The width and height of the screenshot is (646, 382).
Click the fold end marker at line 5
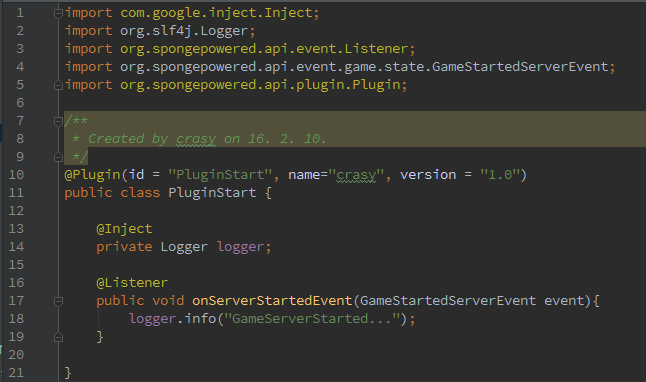pyautogui.click(x=59, y=85)
